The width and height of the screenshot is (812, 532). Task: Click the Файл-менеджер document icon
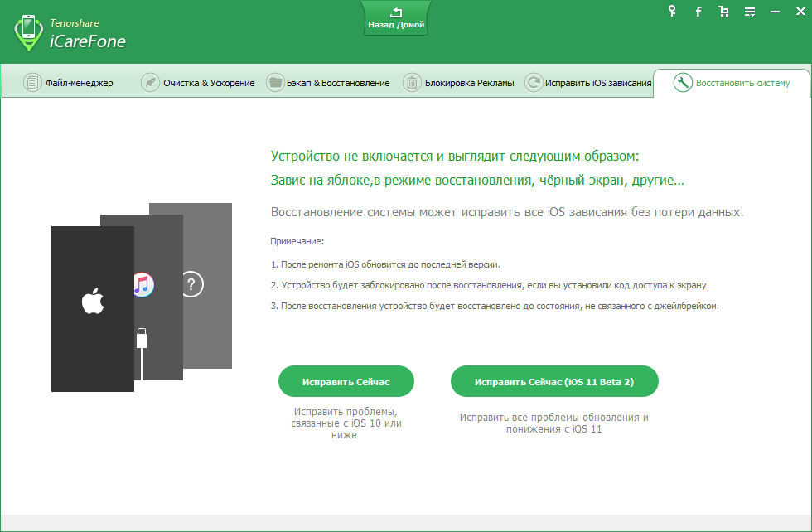[x=32, y=83]
